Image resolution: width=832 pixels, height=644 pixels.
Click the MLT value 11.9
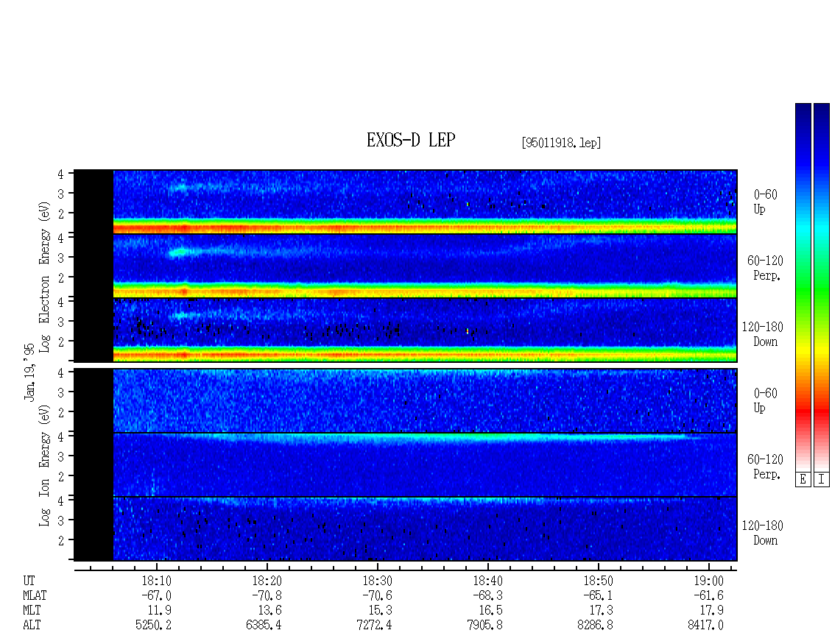[160, 611]
